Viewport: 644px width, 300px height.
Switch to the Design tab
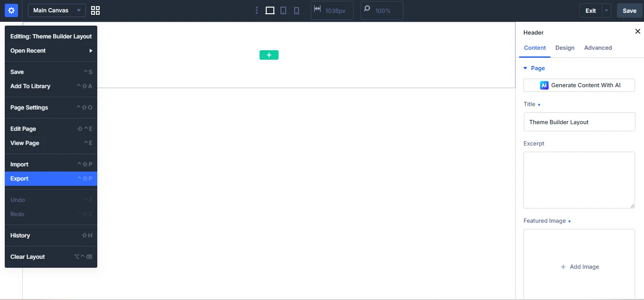(565, 48)
